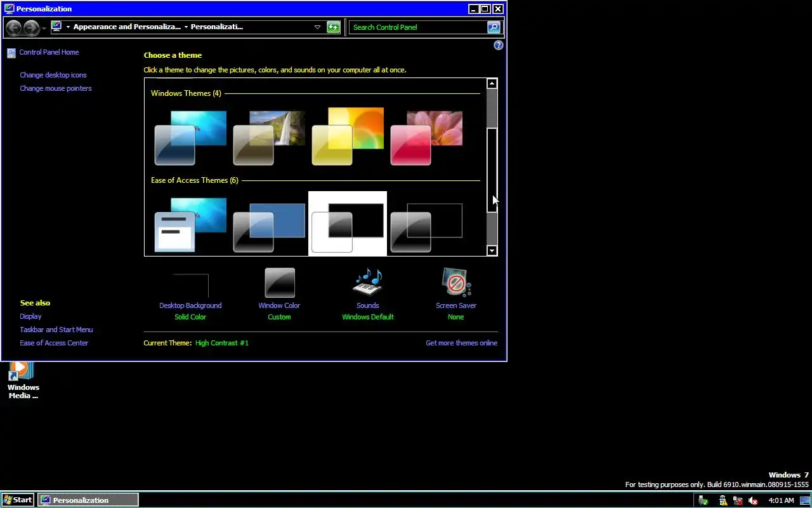Click the Start button
This screenshot has height=508, width=812.
click(18, 500)
